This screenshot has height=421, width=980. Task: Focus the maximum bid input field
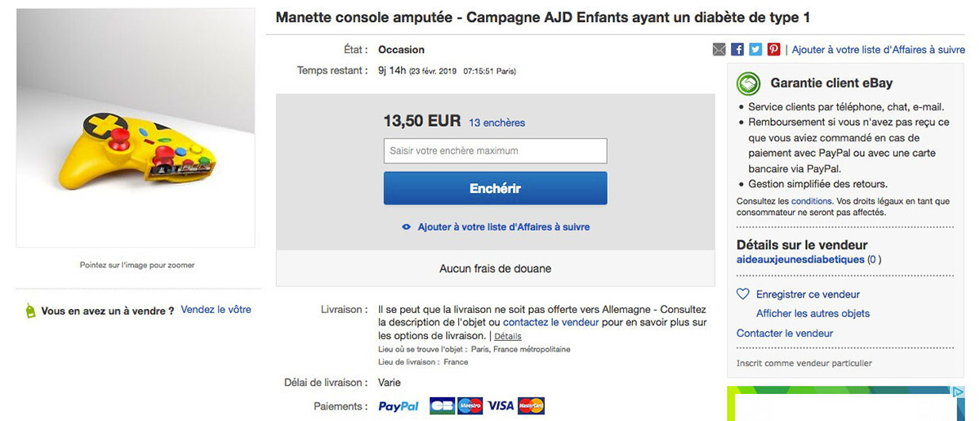tap(495, 151)
